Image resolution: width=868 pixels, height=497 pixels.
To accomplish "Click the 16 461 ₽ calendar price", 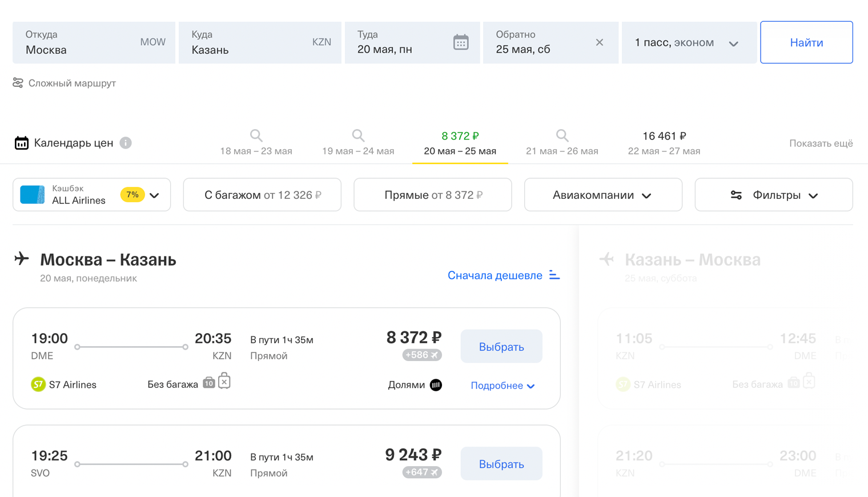I will click(x=664, y=136).
